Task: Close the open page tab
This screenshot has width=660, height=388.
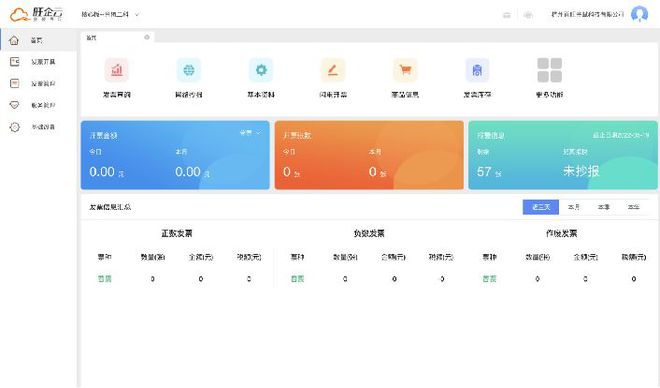Action: 147,37
